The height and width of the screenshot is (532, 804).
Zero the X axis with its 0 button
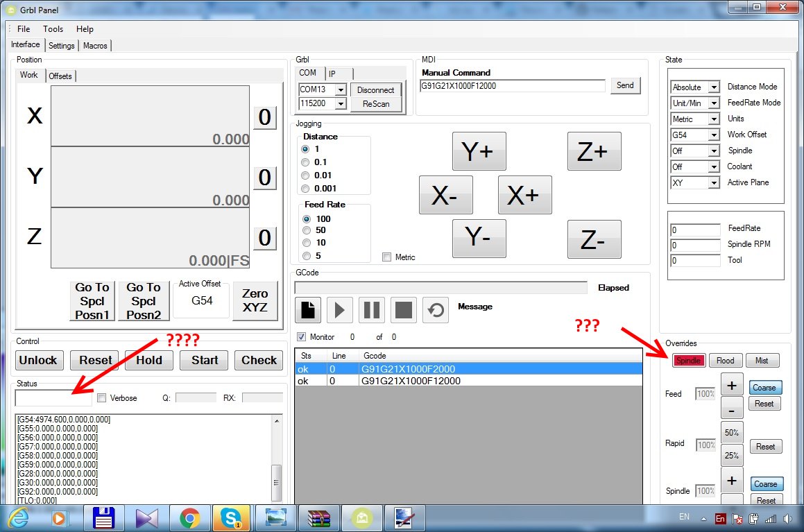pos(264,117)
